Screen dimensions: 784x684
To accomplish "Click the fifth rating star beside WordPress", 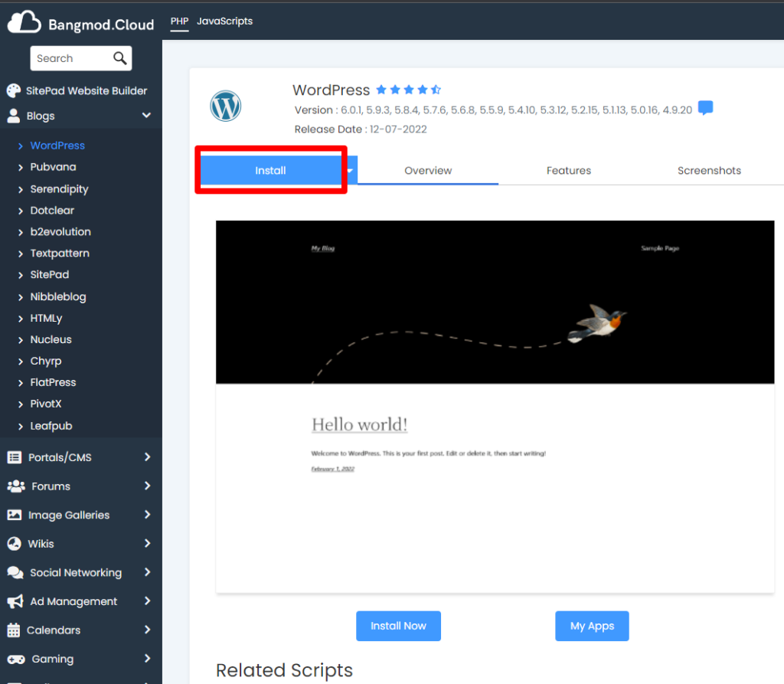I will tap(435, 90).
